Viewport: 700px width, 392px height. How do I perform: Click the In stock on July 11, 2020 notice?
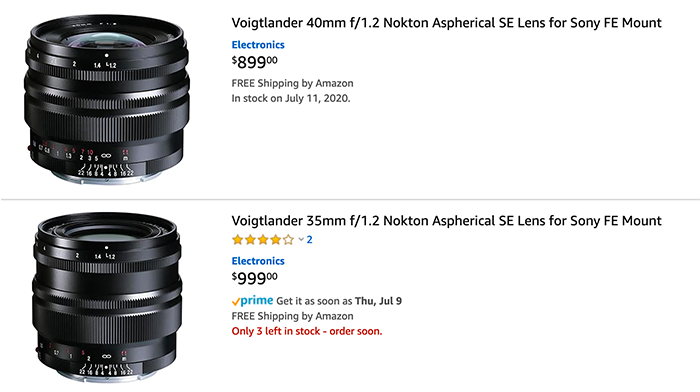(291, 98)
